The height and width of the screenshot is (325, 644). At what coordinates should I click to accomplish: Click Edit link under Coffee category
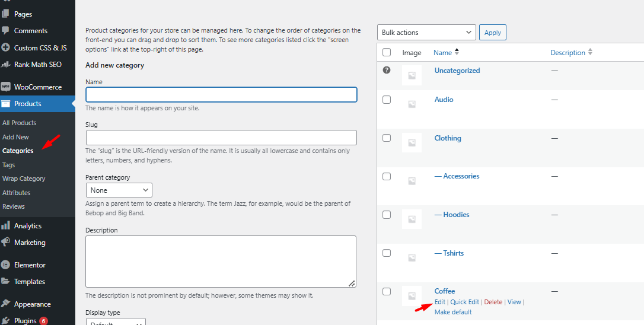(439, 302)
